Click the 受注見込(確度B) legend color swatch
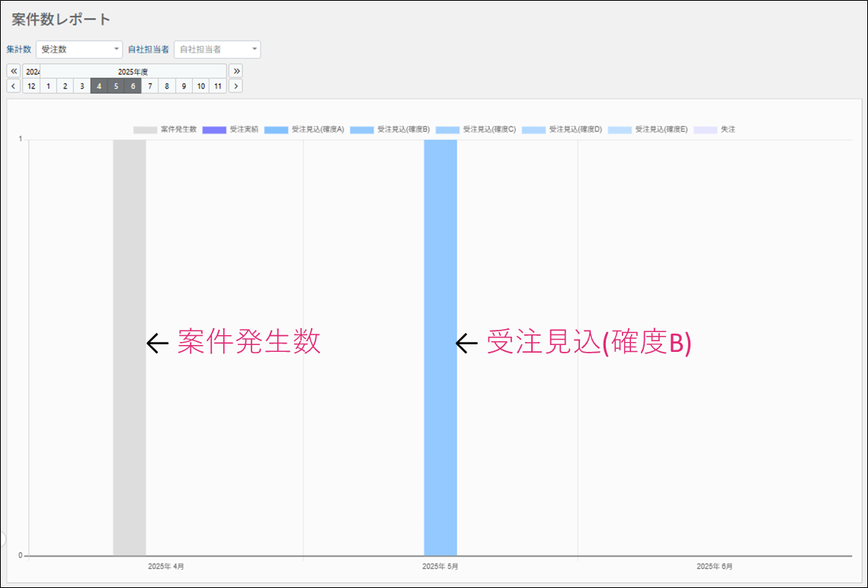 click(x=362, y=130)
